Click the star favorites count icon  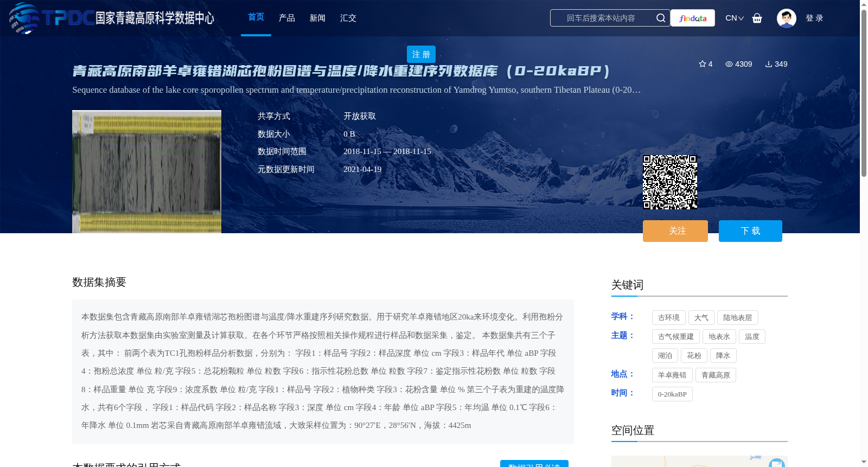pyautogui.click(x=703, y=64)
